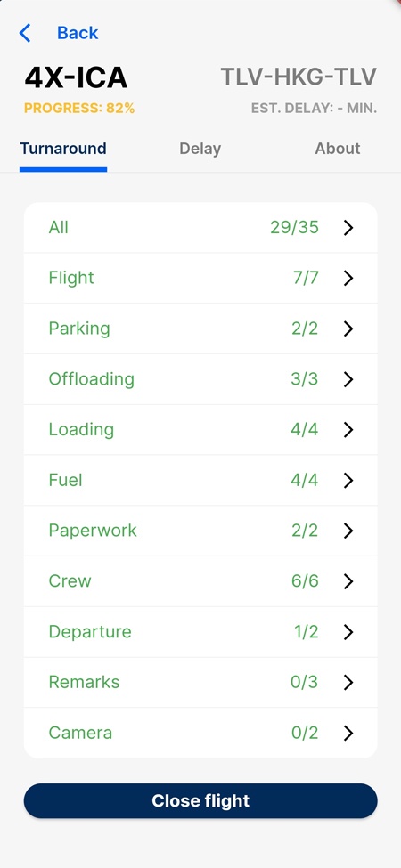Open Offloading via its chevron arrow

pos(348,379)
